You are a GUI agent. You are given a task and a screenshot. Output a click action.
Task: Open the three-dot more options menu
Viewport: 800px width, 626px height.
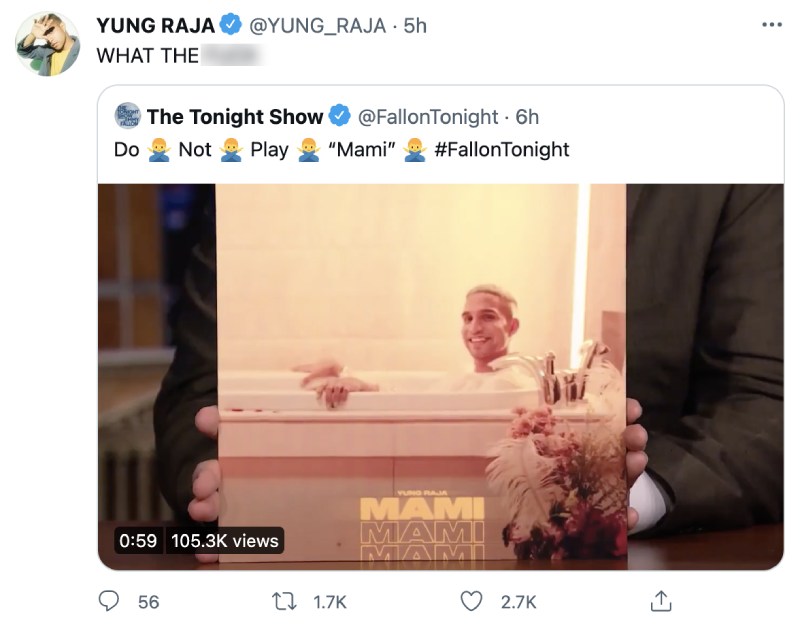(x=771, y=24)
